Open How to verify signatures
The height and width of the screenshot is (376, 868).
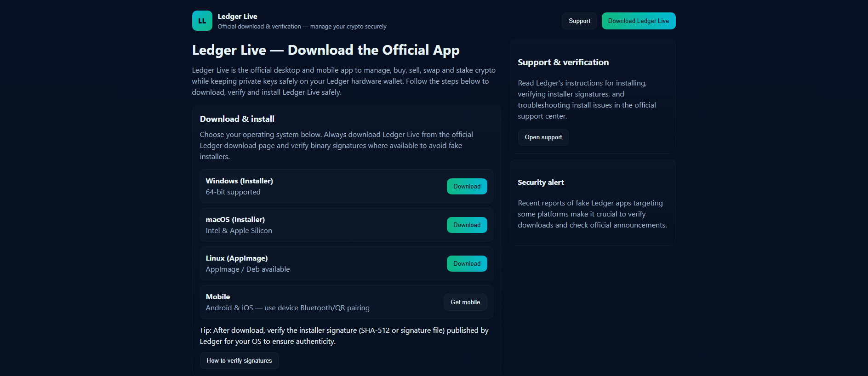pyautogui.click(x=239, y=360)
